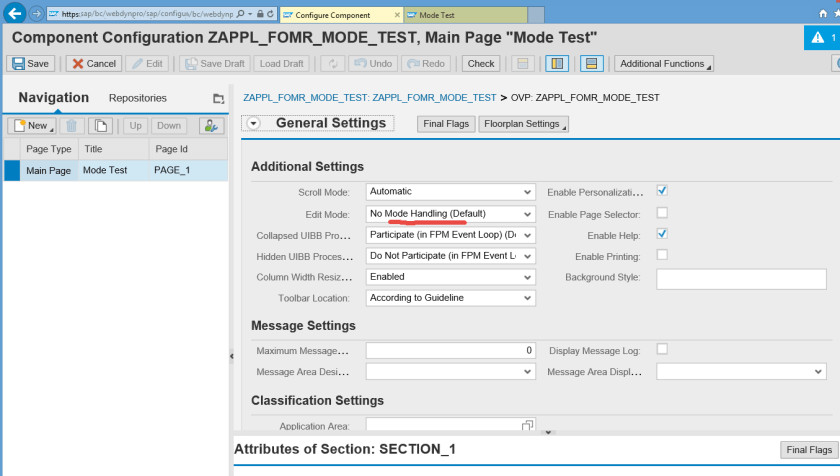This screenshot has width=840, height=476.
Task: Open the Application Area value help icon
Action: tap(527, 426)
